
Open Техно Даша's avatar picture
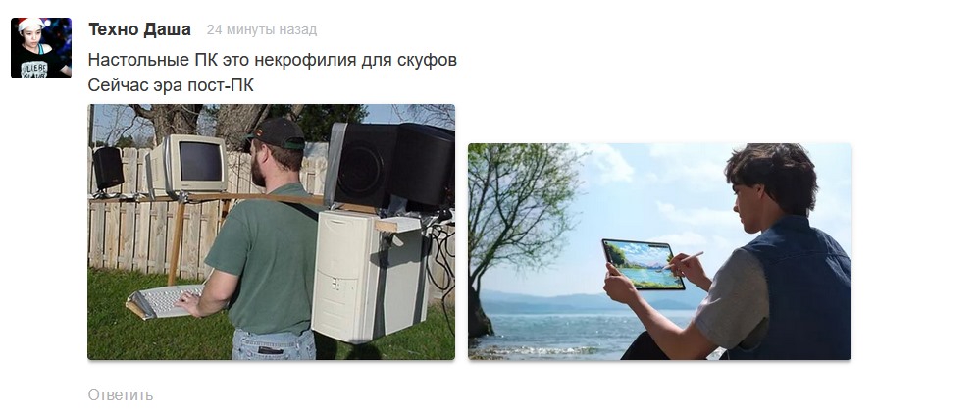click(41, 48)
